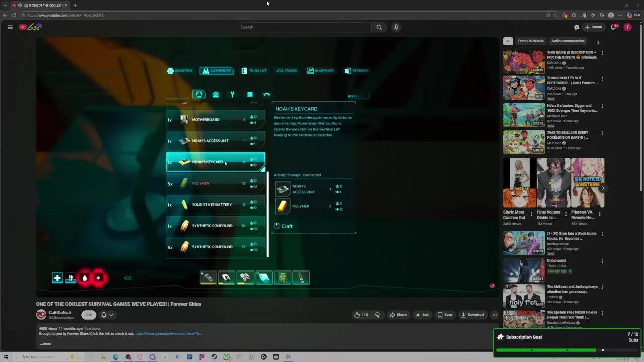
Task: Open the CaRtOoNz channel avatar
Action: [x=41, y=315]
